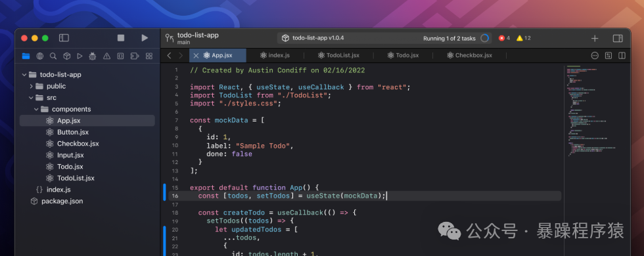The image size is (644, 256).
Task: Open package.json in file tree
Action: [x=62, y=201]
